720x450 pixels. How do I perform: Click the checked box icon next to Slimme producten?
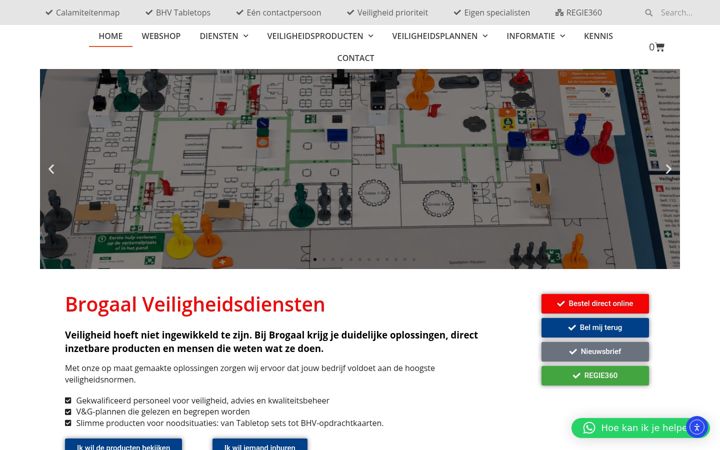tap(68, 423)
